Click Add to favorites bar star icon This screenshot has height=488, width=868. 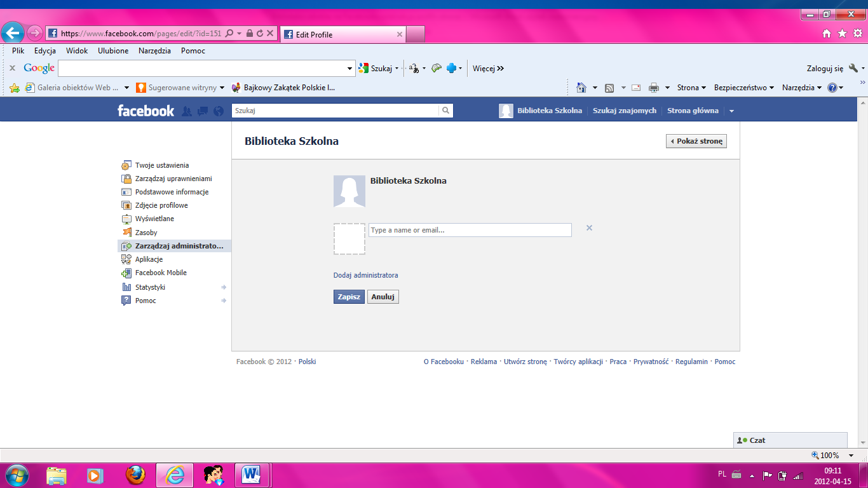click(15, 88)
